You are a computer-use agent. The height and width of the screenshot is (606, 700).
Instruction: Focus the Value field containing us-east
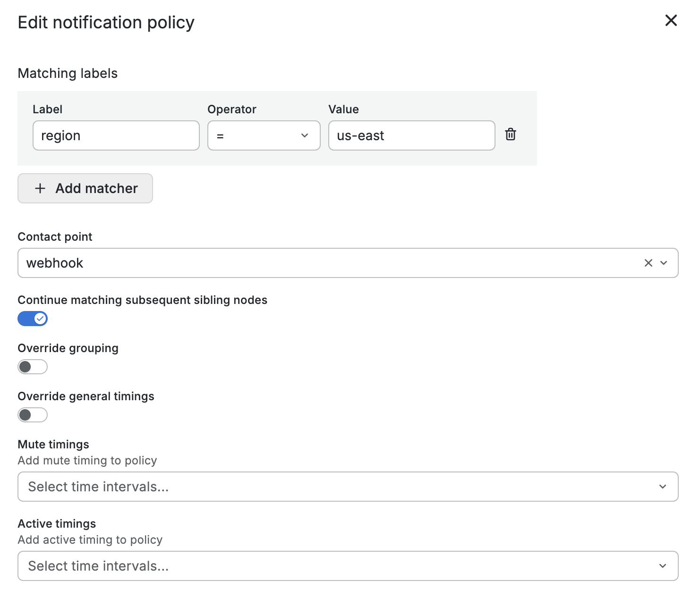click(x=411, y=135)
